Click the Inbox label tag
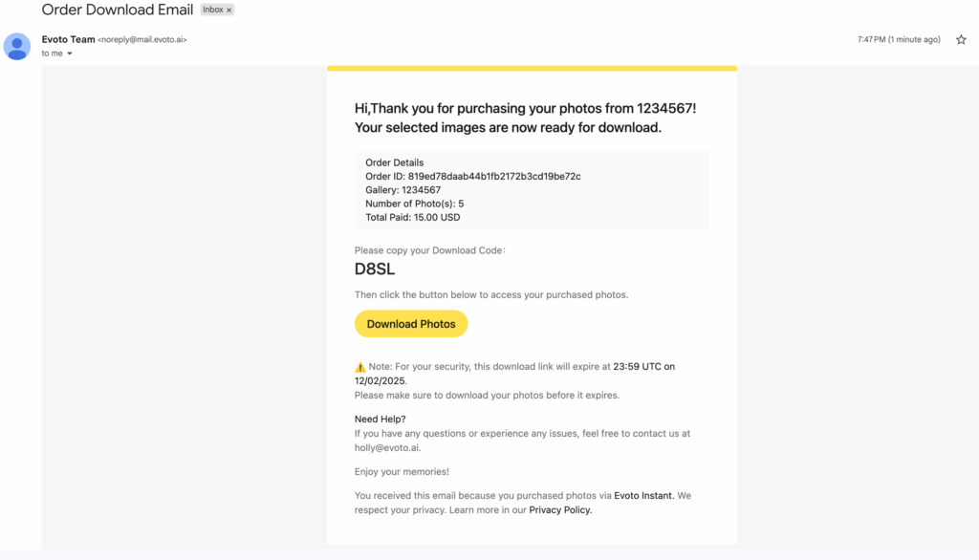The image size is (979, 560). (x=211, y=10)
